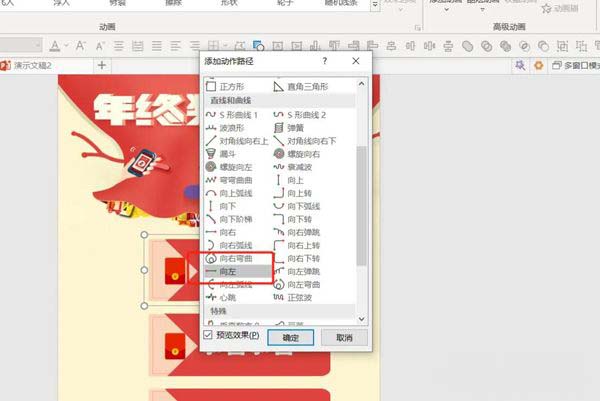The width and height of the screenshot is (600, 401).
Task: Pick the 波浪形 wave path
Action: point(225,128)
